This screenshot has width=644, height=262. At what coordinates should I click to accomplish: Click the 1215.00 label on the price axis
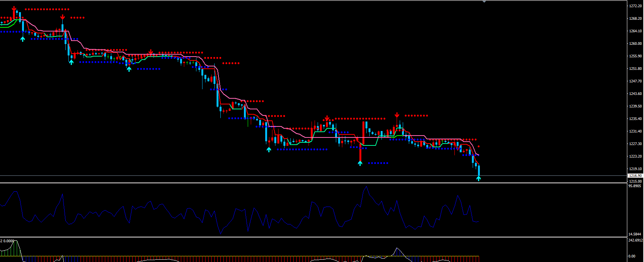coord(635,182)
